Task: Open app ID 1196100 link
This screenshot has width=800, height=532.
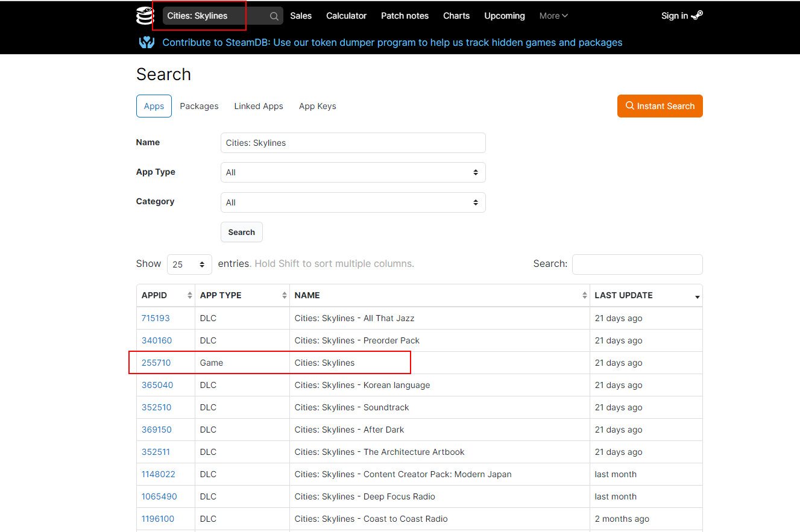Action: [158, 519]
